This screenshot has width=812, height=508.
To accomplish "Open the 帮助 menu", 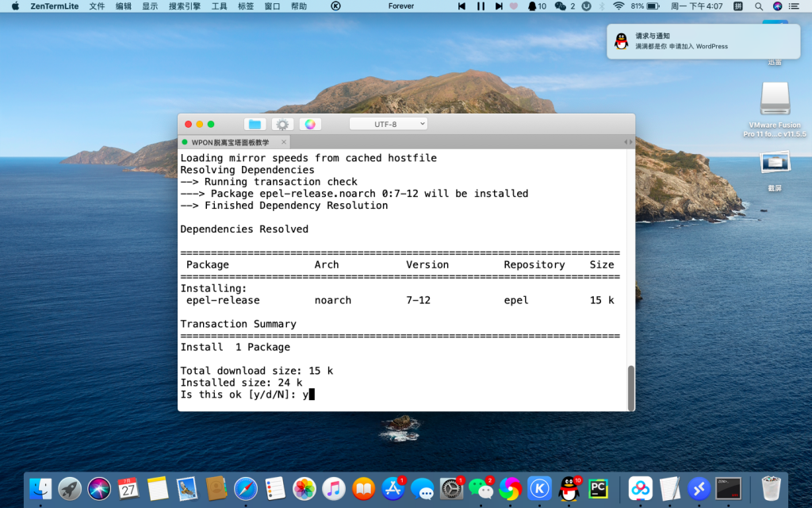I will click(298, 6).
